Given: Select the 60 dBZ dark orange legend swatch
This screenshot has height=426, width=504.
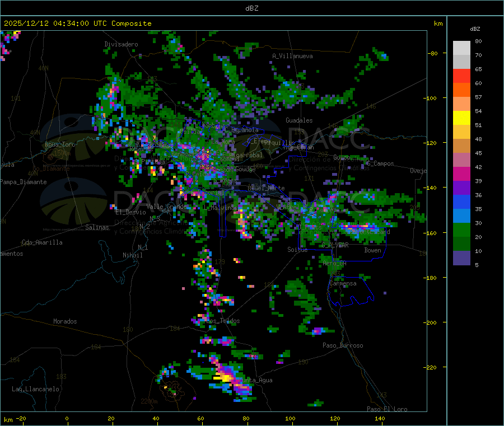Looking at the screenshot, I should [x=461, y=90].
